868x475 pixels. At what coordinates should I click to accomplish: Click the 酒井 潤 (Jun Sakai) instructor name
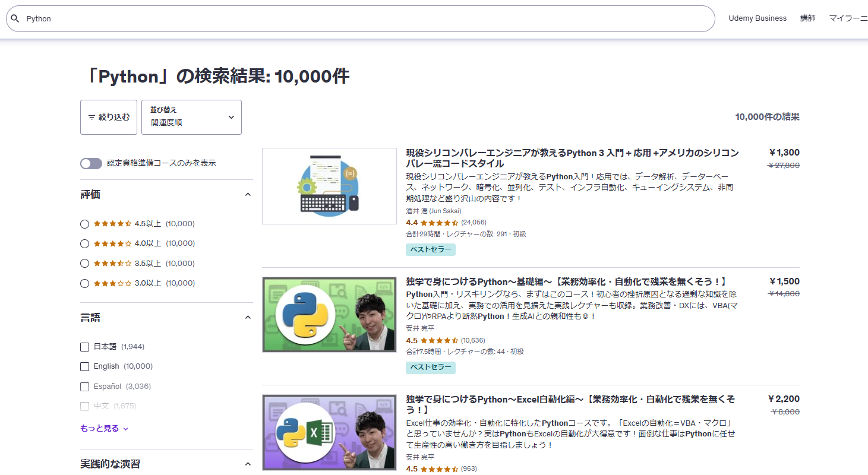point(433,211)
